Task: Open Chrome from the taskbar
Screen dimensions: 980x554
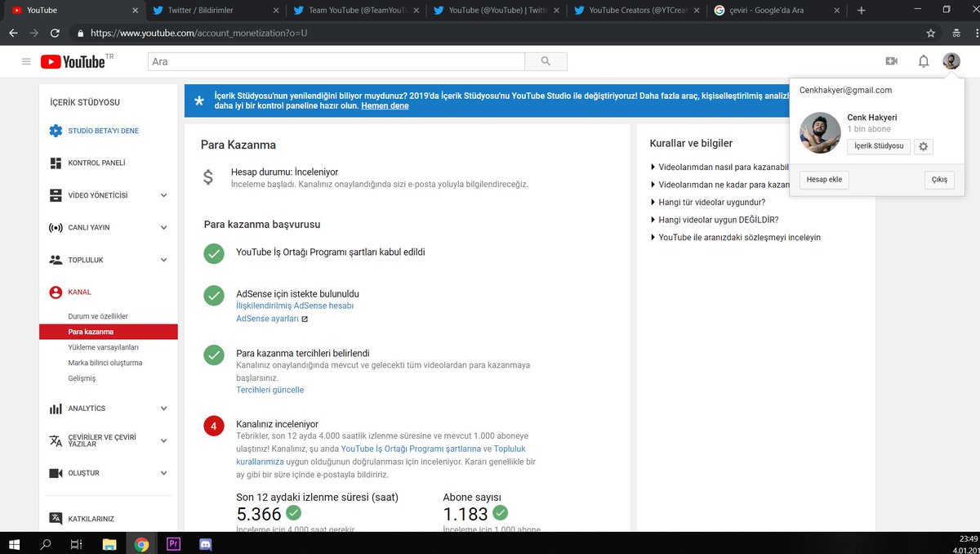Action: coord(141,544)
